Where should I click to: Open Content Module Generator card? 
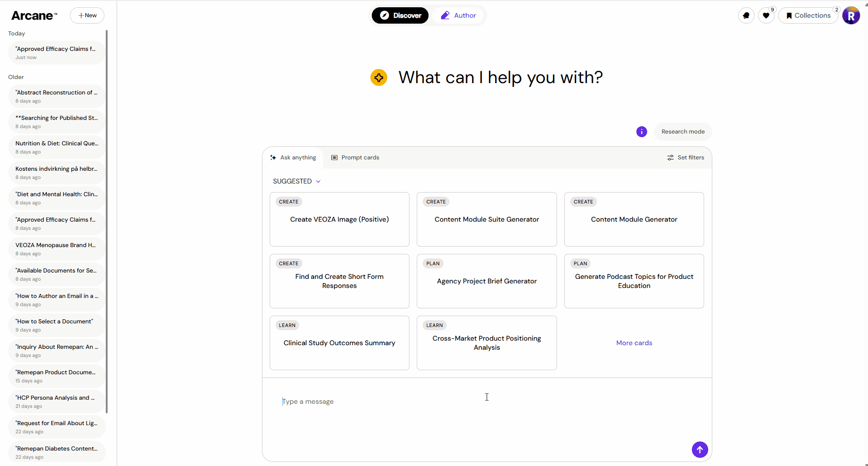pyautogui.click(x=634, y=219)
